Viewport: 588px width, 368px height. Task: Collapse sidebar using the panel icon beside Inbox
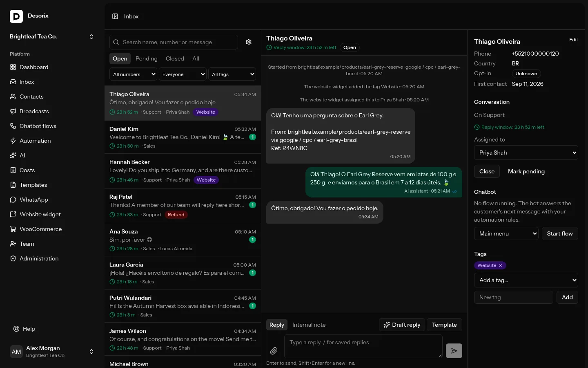[x=115, y=16]
